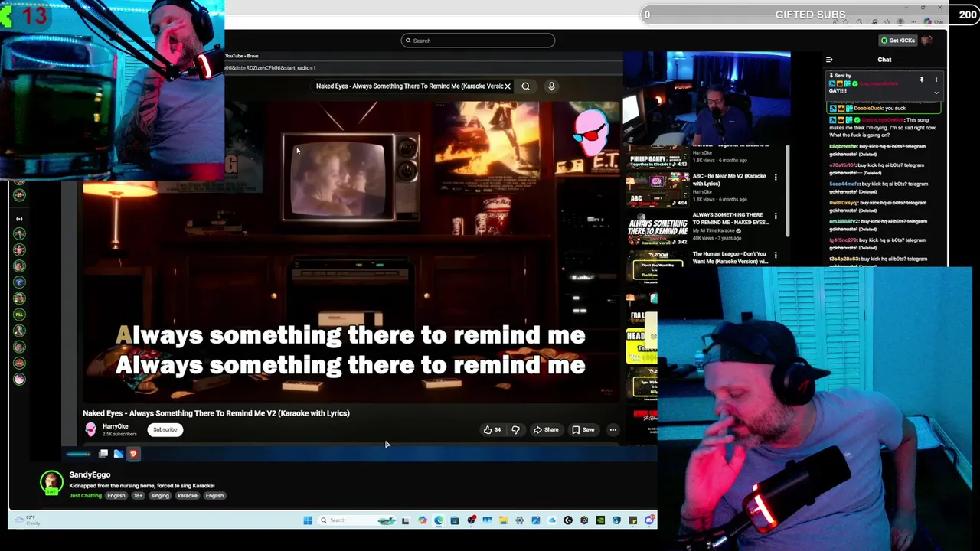
Task: Start voice search with the microphone icon
Action: click(x=551, y=86)
